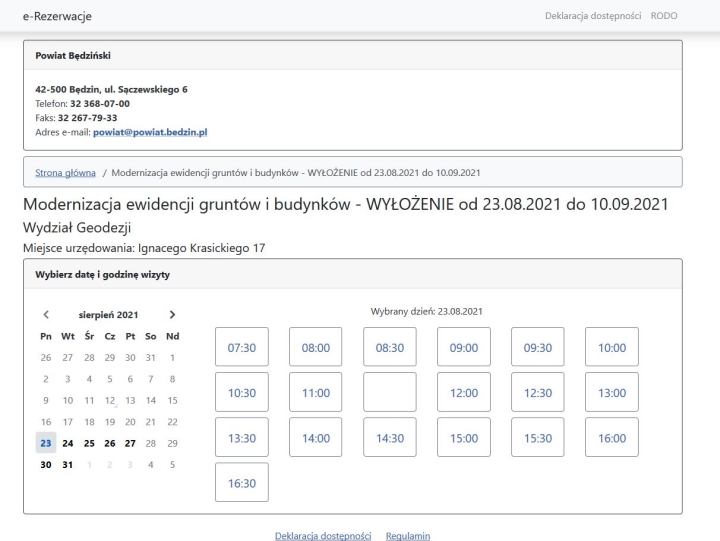Viewport: 720px width, 541px height.
Task: Open Strona główna breadcrumb link
Action: (67, 171)
